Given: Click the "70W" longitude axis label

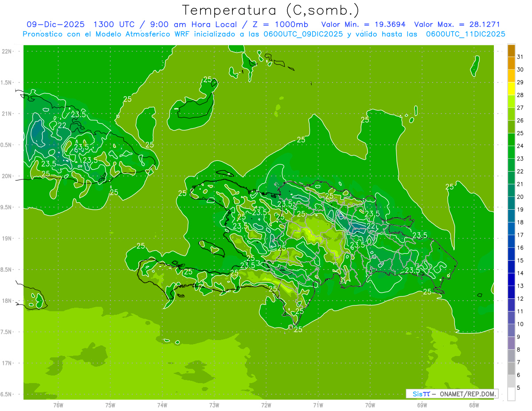Looking at the screenshot, I should click(370, 405).
